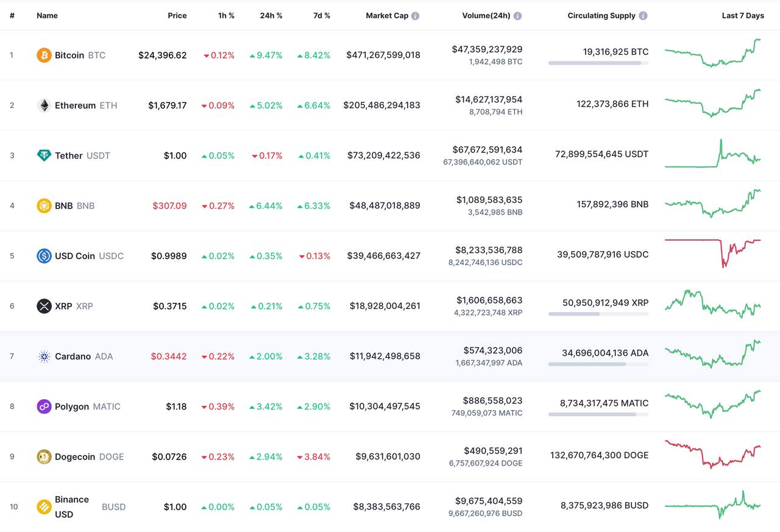Image resolution: width=780 pixels, height=532 pixels.
Task: Click the Tether logo icon
Action: 44,155
